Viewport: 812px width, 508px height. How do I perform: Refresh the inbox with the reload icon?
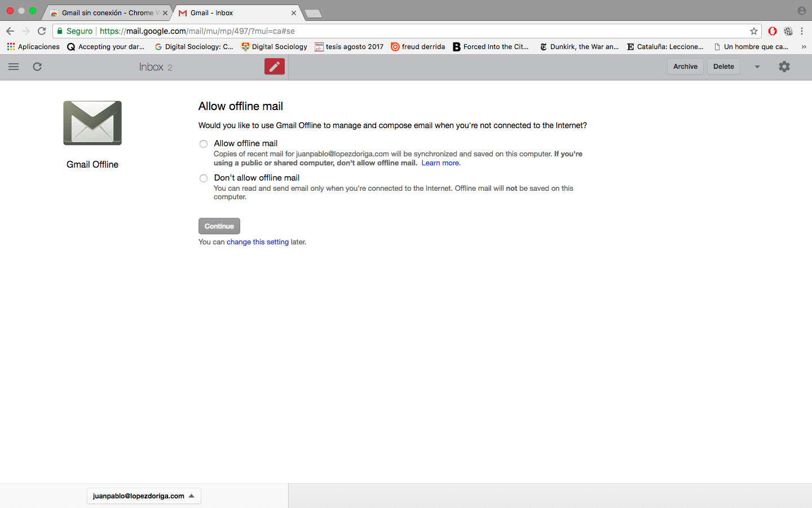[x=37, y=66]
